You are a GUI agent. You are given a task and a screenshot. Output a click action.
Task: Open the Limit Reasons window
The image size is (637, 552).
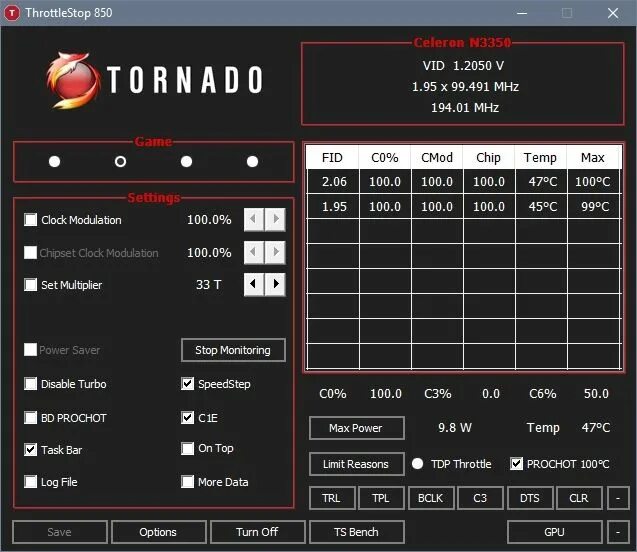(356, 464)
